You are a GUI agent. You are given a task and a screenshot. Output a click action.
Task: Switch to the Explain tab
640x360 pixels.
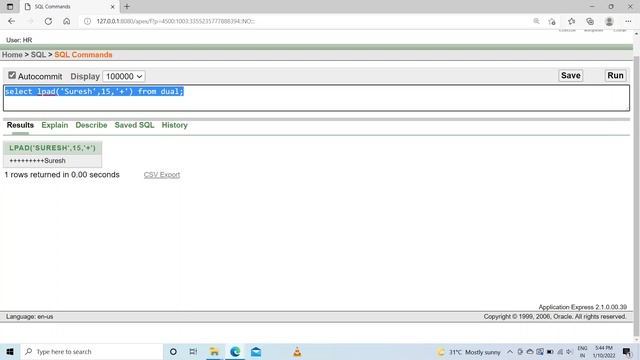(55, 125)
